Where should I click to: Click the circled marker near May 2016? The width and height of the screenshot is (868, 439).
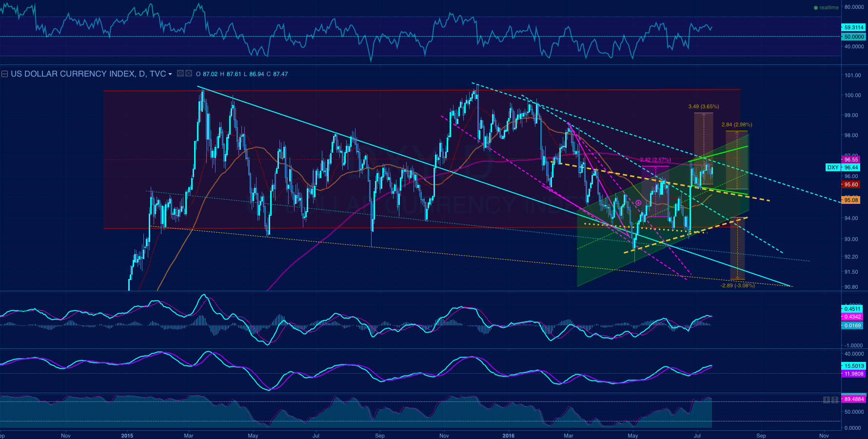click(x=638, y=202)
